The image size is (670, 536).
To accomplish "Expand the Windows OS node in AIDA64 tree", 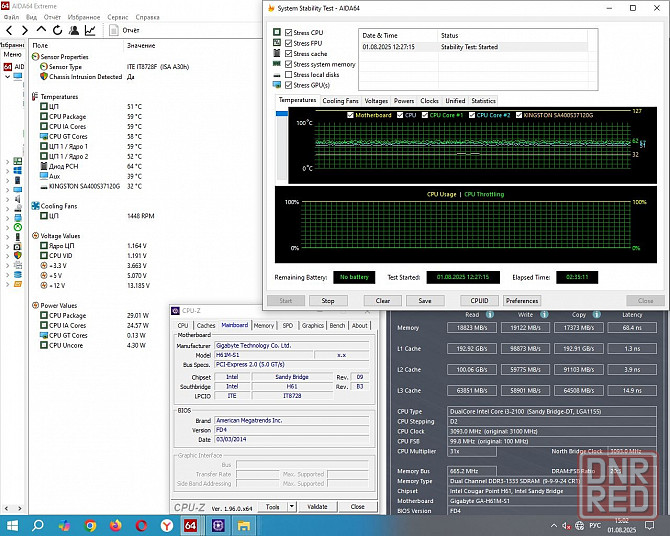I will [x=7, y=171].
